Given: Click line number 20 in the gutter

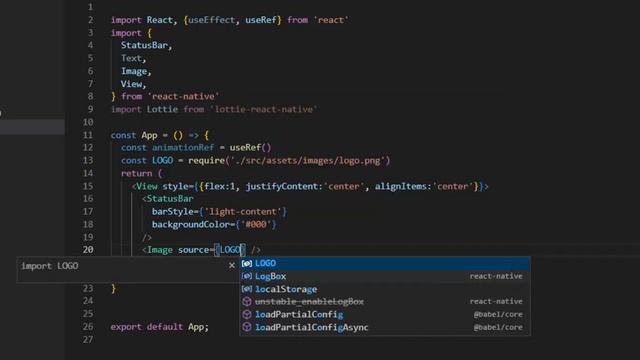Looking at the screenshot, I should coord(88,249).
